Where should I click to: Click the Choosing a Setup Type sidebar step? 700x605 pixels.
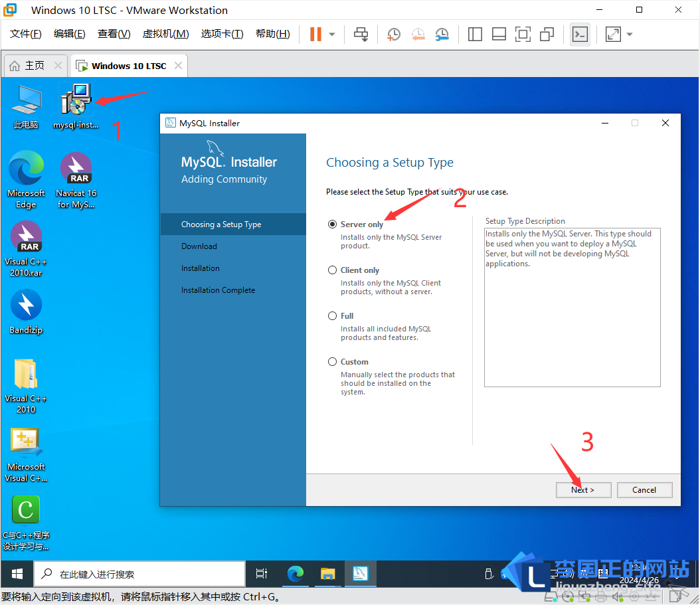tap(233, 224)
